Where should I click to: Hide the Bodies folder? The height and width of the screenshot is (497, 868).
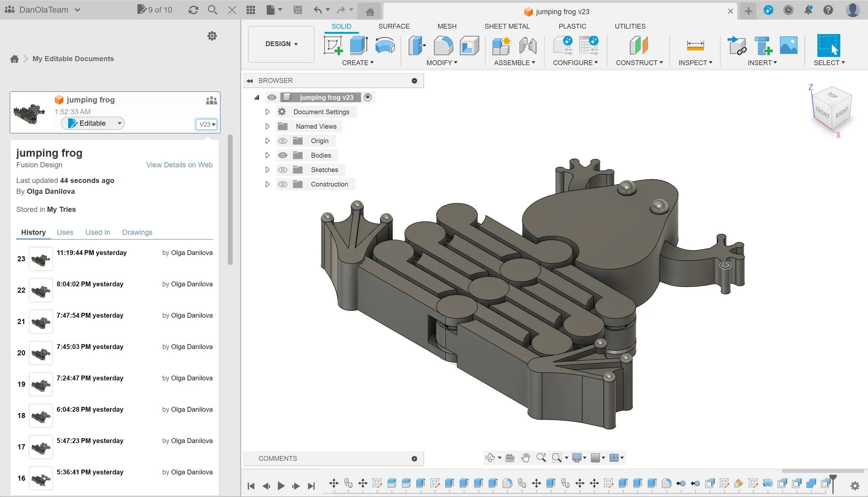283,155
